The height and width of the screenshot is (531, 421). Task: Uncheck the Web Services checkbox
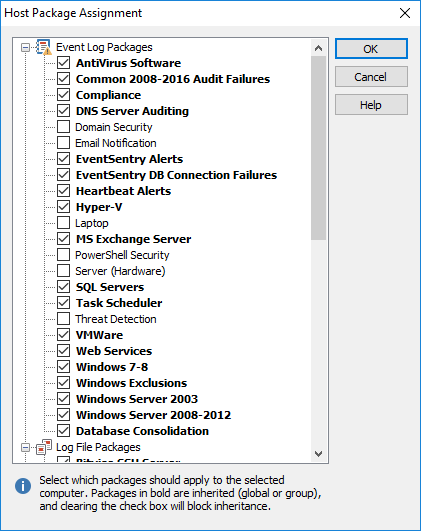click(x=64, y=351)
